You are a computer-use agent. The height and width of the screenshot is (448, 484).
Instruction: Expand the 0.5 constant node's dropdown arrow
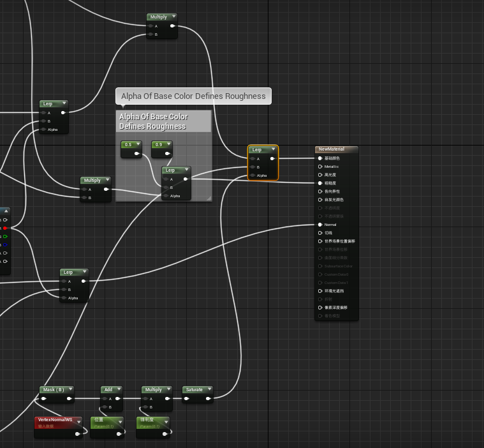point(138,144)
